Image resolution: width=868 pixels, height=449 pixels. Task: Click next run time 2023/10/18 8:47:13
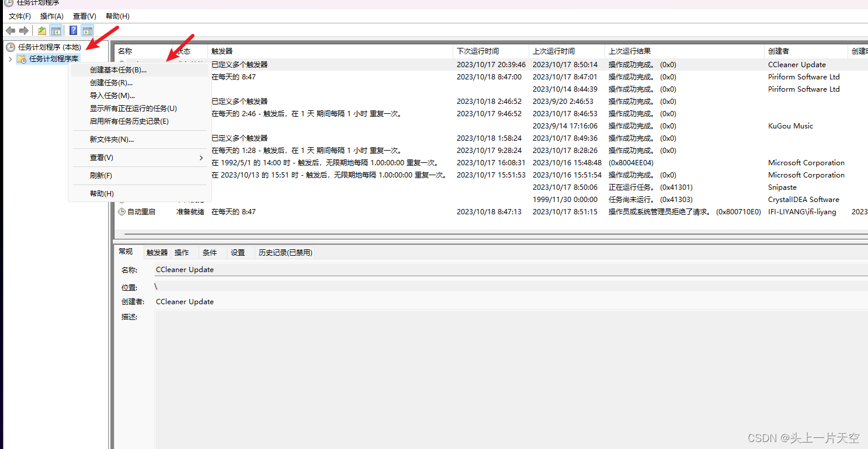[x=489, y=212]
